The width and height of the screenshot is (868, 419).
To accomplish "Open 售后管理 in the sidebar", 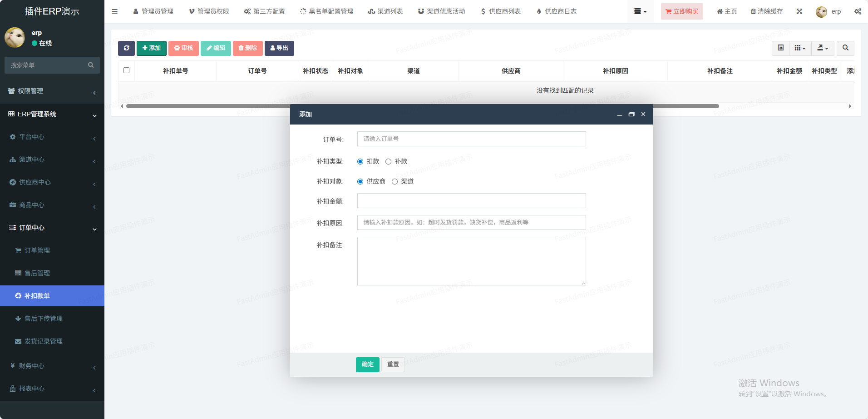I will coord(37,273).
